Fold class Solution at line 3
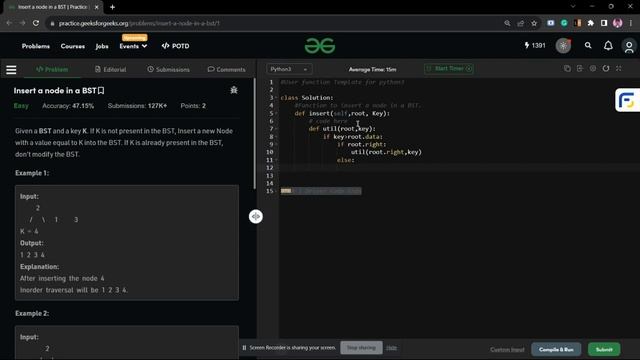Image resolution: width=640 pixels, height=360 pixels. (276, 98)
